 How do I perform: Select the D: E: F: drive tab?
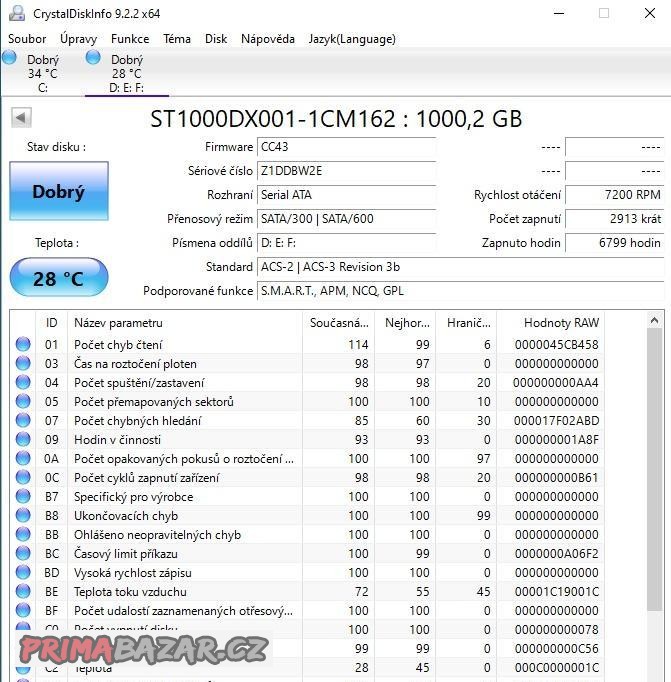tap(127, 72)
